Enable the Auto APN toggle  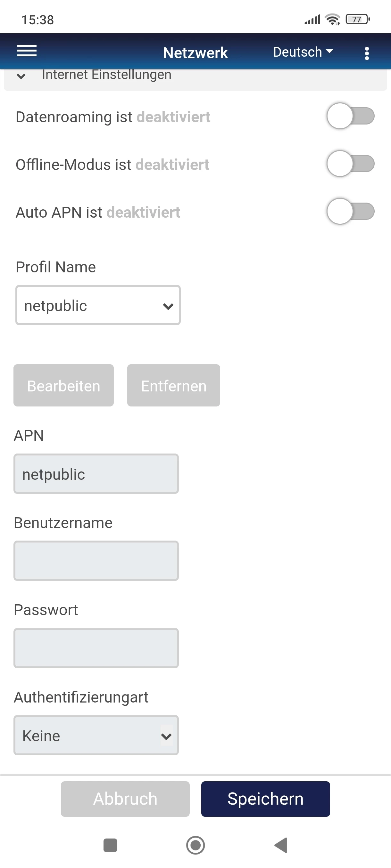tap(350, 211)
